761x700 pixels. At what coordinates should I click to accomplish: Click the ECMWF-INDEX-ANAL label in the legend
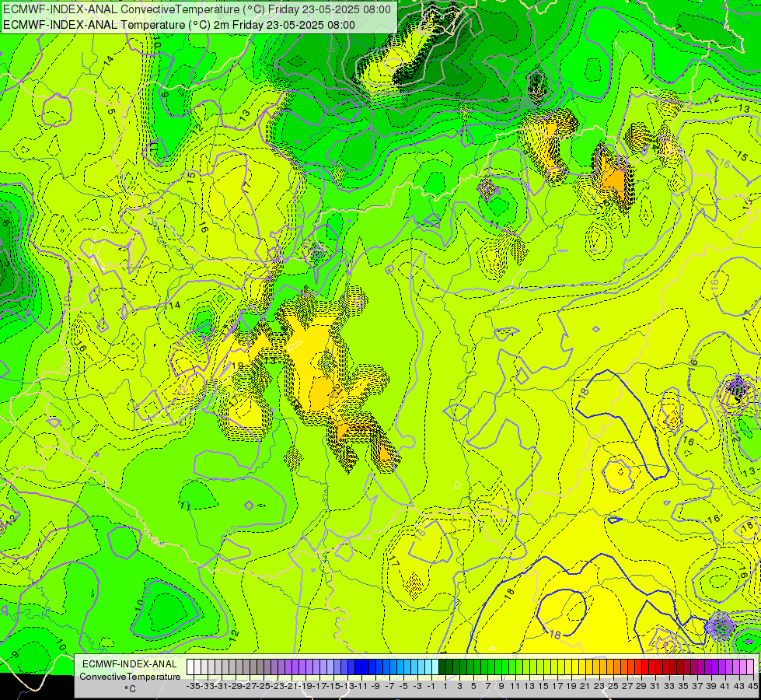click(x=130, y=664)
